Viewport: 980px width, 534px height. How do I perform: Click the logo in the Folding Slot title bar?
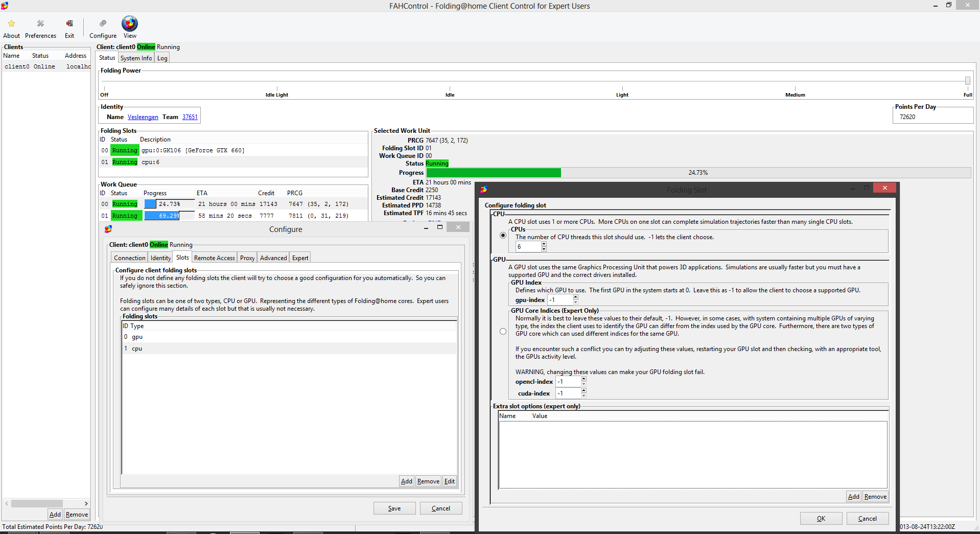pos(484,190)
